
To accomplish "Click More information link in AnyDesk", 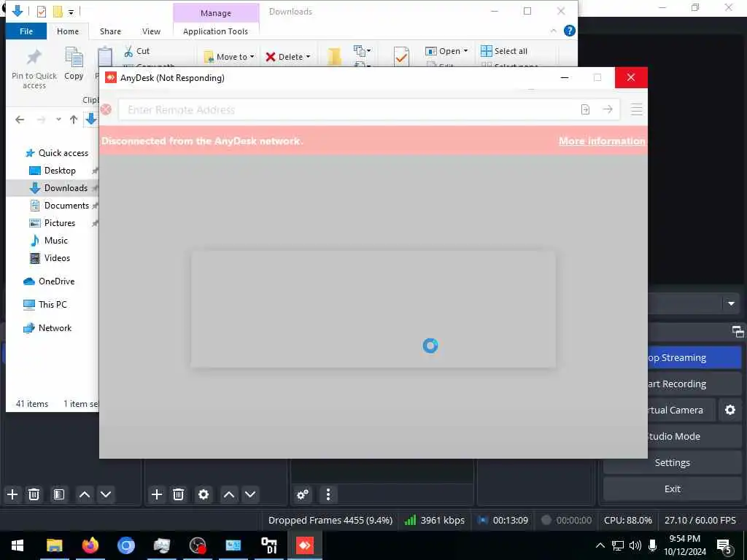I will (x=602, y=141).
